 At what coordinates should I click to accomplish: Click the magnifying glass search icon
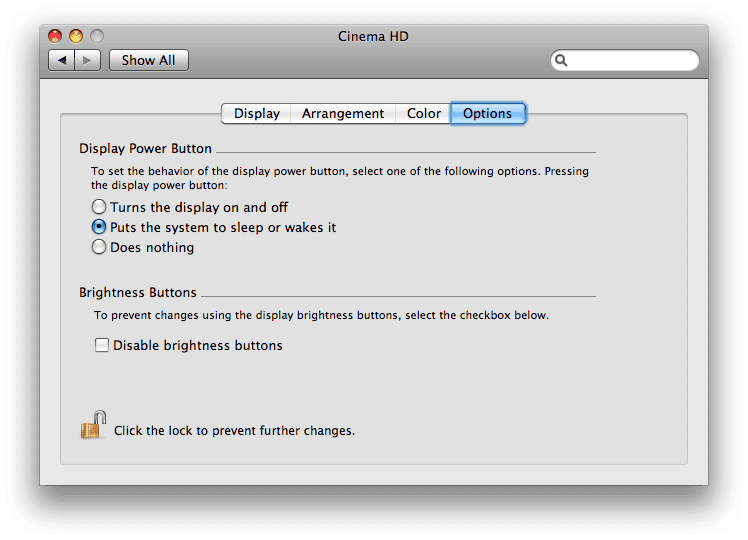(x=562, y=60)
